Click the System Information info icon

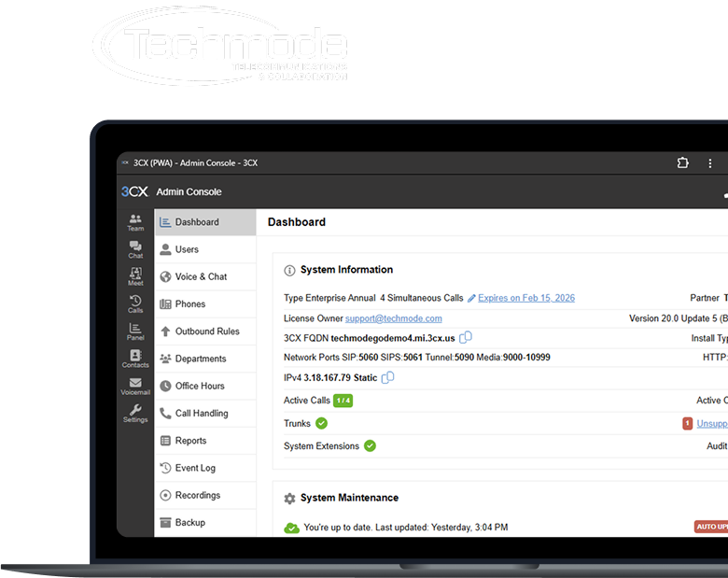[289, 271]
